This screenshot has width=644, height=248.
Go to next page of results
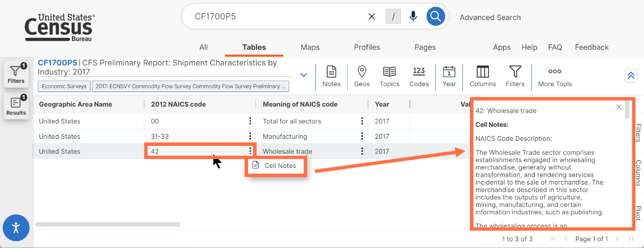coord(617,239)
